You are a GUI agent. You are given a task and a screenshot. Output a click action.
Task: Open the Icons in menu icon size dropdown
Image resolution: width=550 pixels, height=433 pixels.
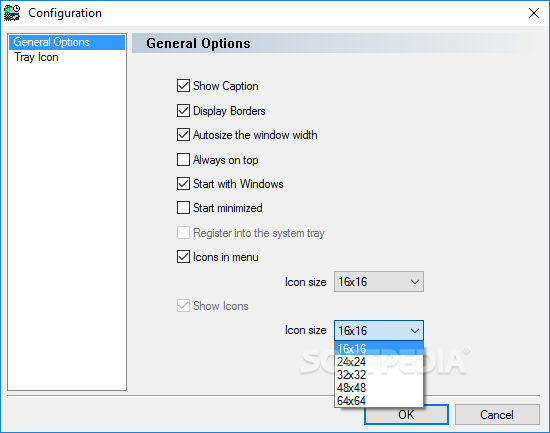(x=379, y=281)
